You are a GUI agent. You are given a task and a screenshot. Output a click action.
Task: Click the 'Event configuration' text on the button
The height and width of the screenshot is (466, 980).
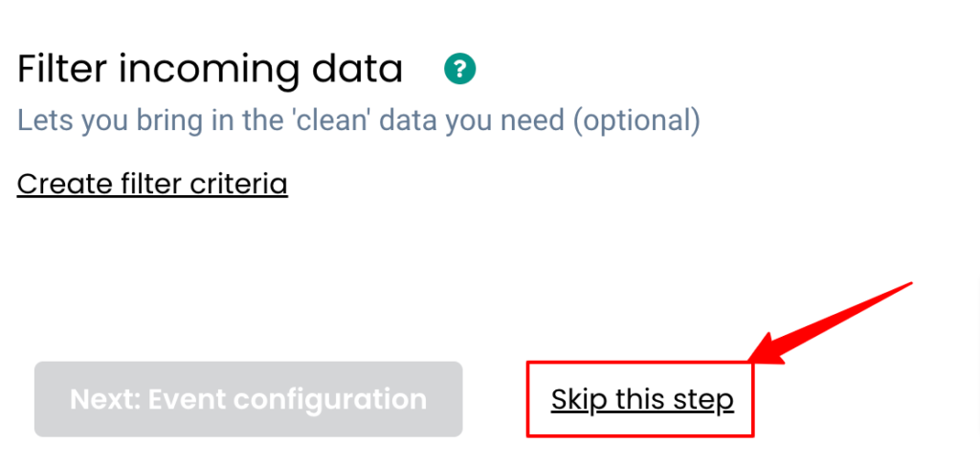pos(287,399)
